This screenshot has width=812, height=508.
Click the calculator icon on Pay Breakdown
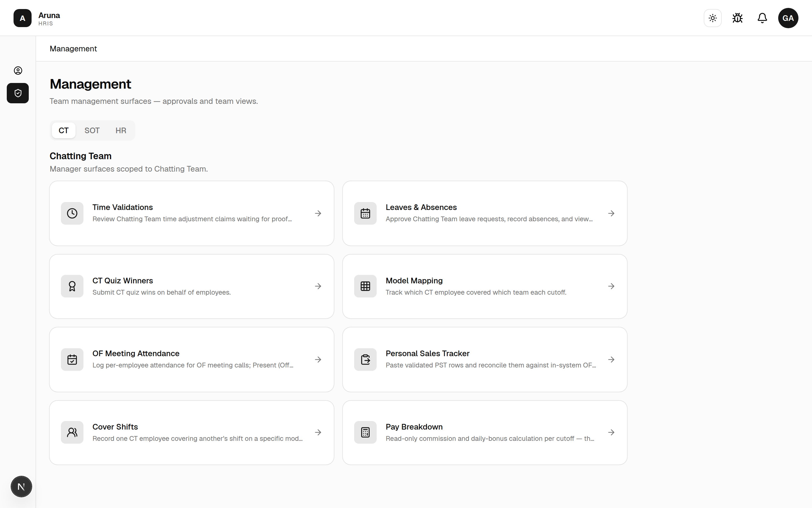(365, 432)
